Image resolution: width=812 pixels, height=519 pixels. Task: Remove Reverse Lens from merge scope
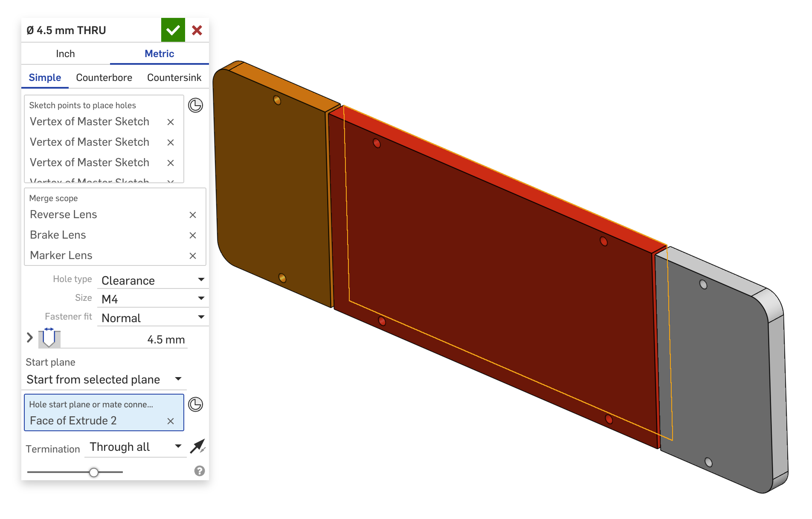pos(193,215)
